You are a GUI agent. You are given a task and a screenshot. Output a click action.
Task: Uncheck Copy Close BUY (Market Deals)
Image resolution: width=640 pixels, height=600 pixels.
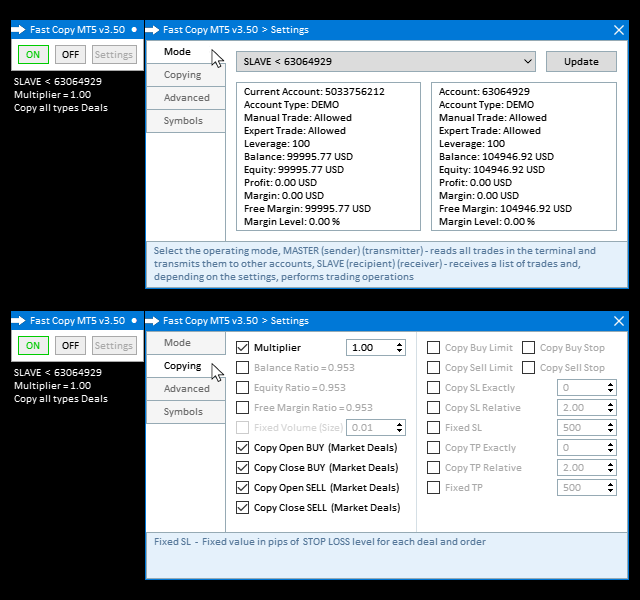(x=242, y=468)
